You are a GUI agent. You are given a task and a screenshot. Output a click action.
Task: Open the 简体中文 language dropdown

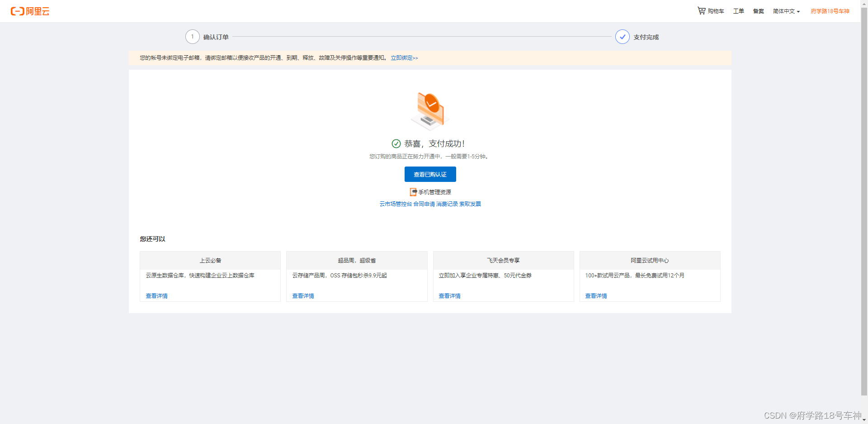click(785, 11)
